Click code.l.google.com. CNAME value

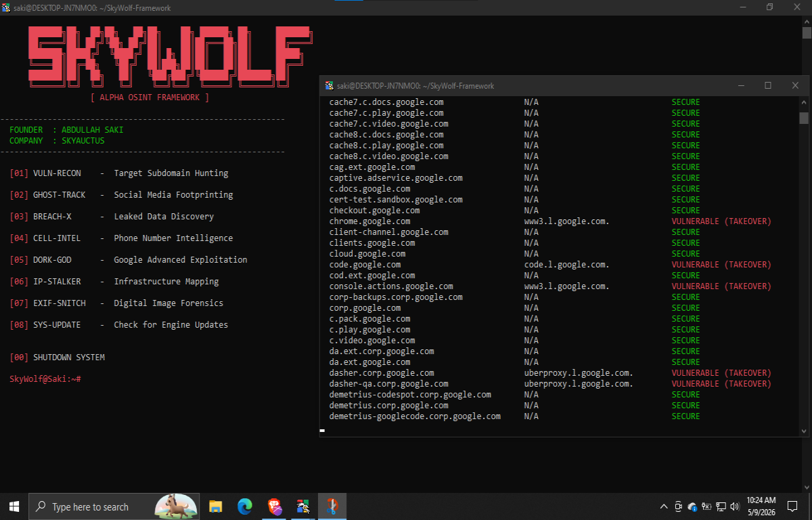point(567,265)
